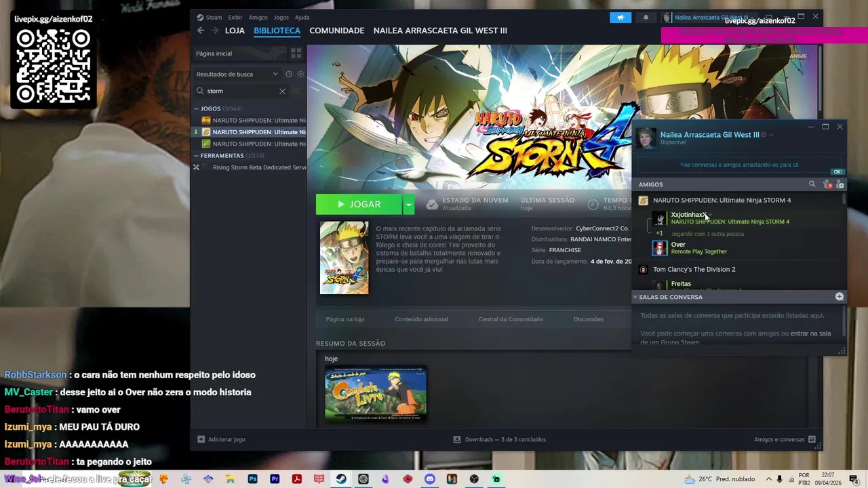Open the status dropdown next to the profile name
The image size is (868, 488).
pyautogui.click(x=771, y=135)
